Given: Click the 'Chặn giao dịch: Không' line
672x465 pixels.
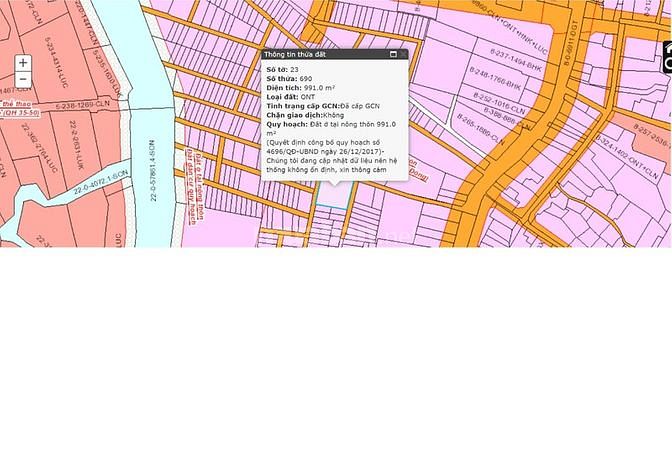Looking at the screenshot, I should click(x=305, y=115).
